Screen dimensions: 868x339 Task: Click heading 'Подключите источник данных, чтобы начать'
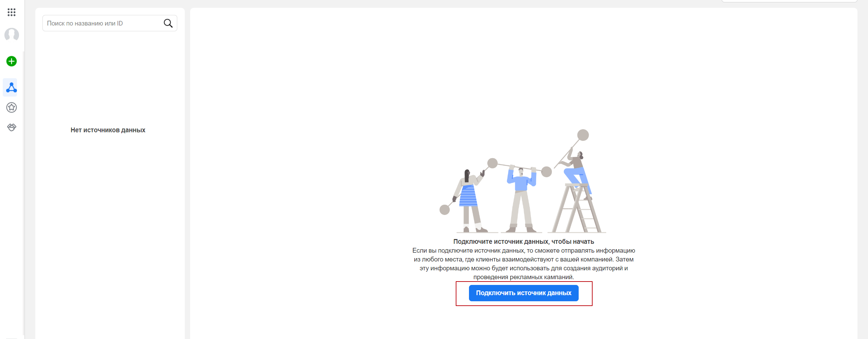(523, 241)
